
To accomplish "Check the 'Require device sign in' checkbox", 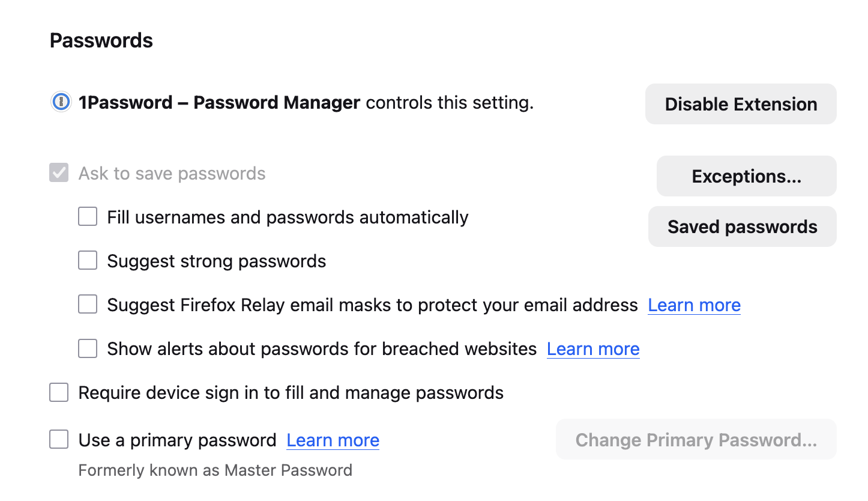I will point(59,393).
